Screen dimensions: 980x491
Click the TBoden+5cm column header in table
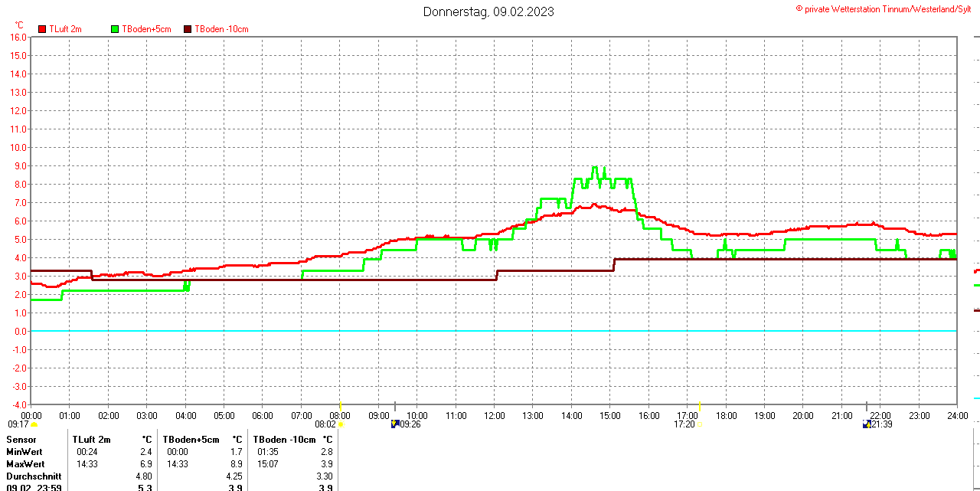(x=191, y=440)
